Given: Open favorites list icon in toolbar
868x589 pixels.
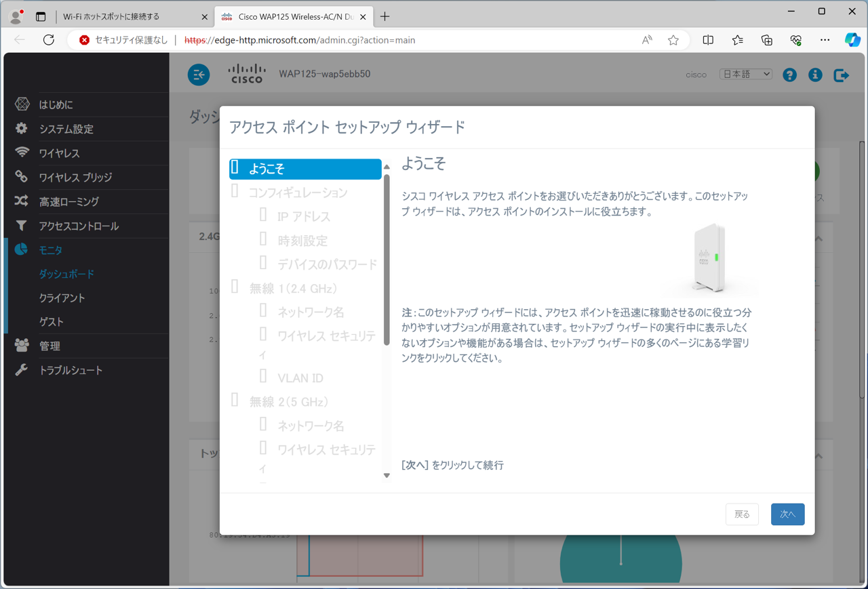Looking at the screenshot, I should (738, 40).
